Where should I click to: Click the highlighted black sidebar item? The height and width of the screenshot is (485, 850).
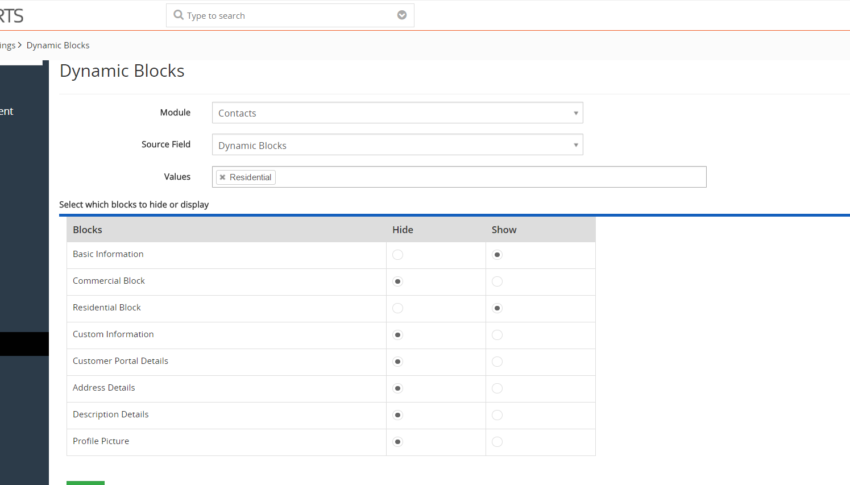24,344
